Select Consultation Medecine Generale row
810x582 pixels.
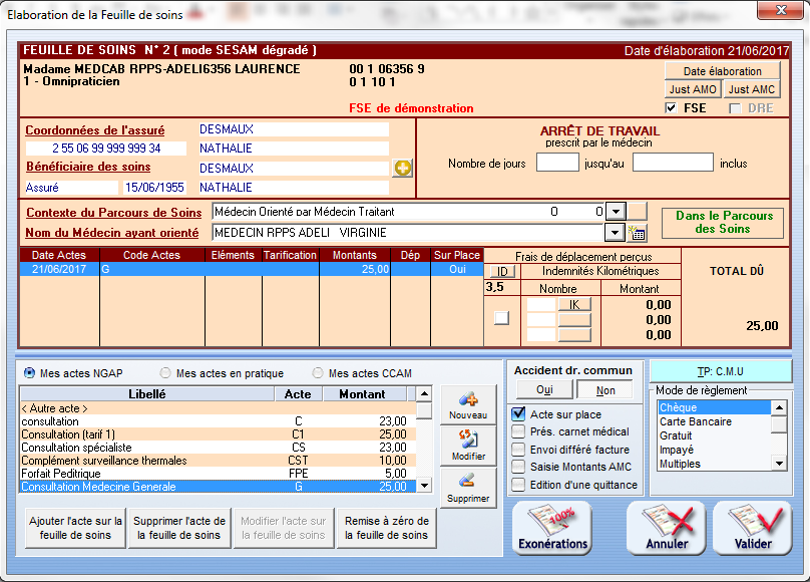(217, 486)
